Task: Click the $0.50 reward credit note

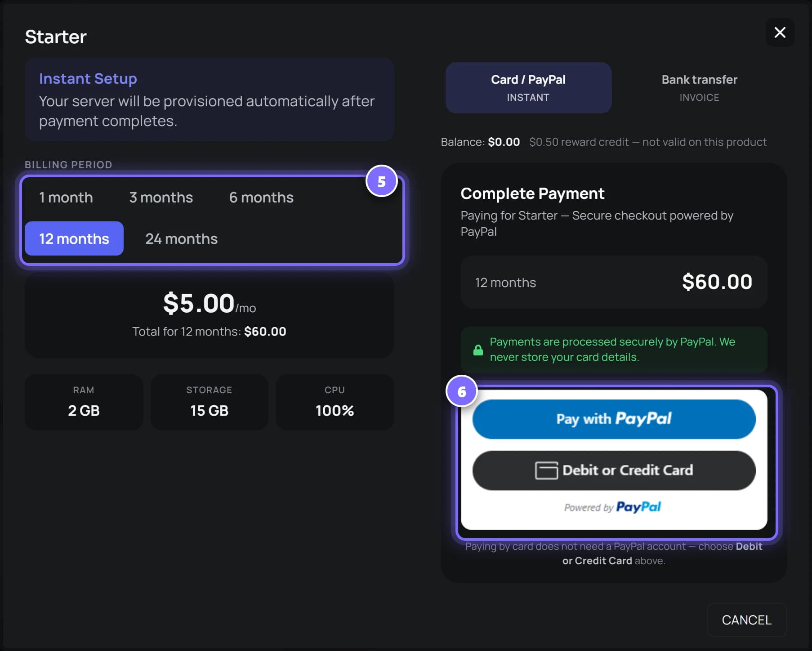Action: click(647, 142)
